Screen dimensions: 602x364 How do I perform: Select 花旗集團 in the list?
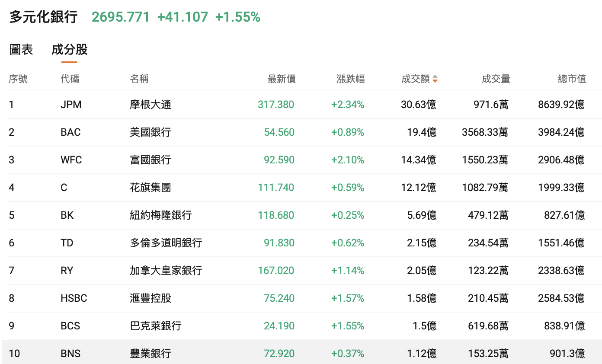pyautogui.click(x=150, y=188)
